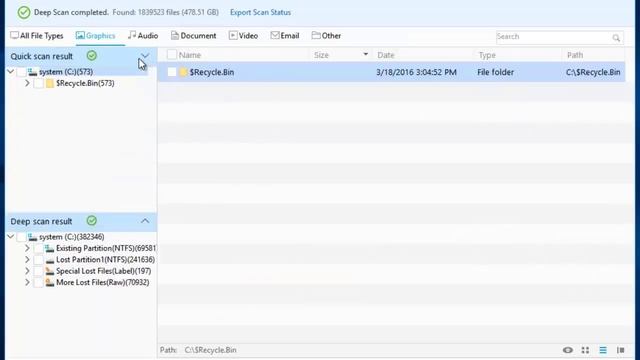Image resolution: width=640 pixels, height=360 pixels.
Task: Switch to thumbnail grid view
Action: 585,350
